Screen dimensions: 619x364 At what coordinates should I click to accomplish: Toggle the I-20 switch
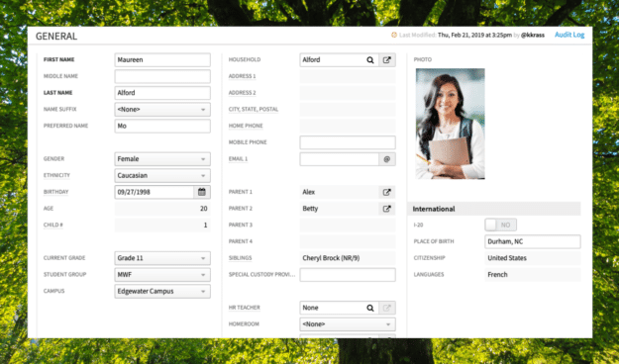point(500,225)
